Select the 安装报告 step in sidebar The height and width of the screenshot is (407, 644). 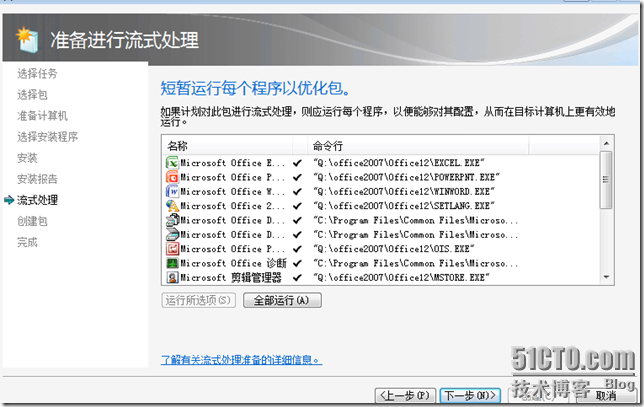point(37,179)
